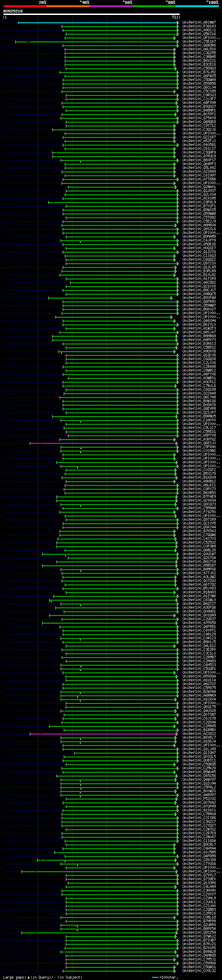Click the cyan alignment bar for UniRef100_A8IWW7
The image size is (222, 980).
point(98,23)
